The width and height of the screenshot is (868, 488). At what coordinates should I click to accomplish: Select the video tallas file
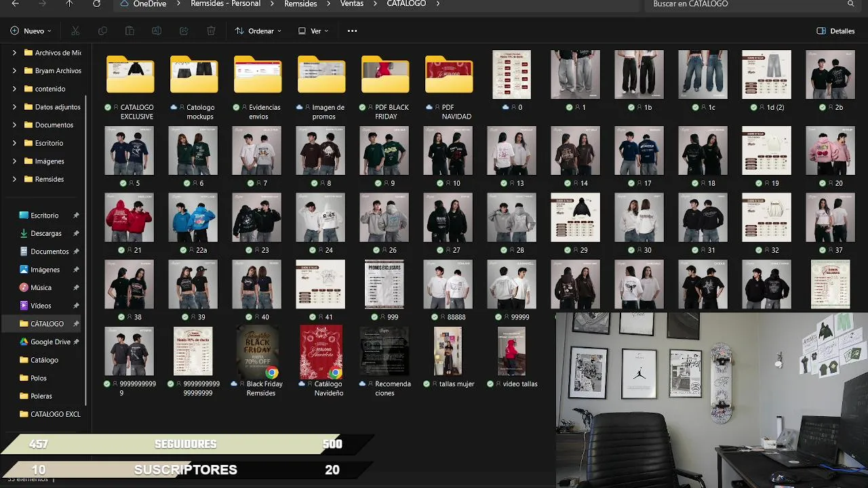512,351
